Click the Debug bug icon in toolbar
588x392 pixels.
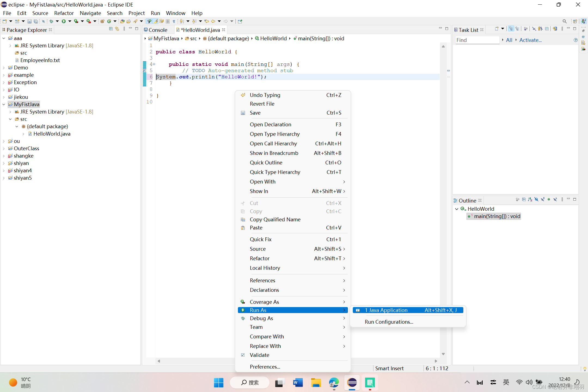tap(51, 21)
